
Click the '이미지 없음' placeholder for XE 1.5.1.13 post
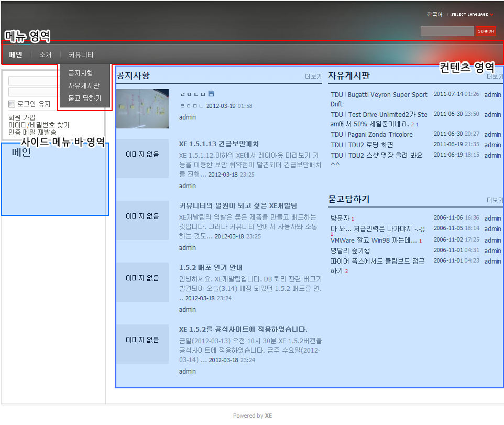pos(142,154)
